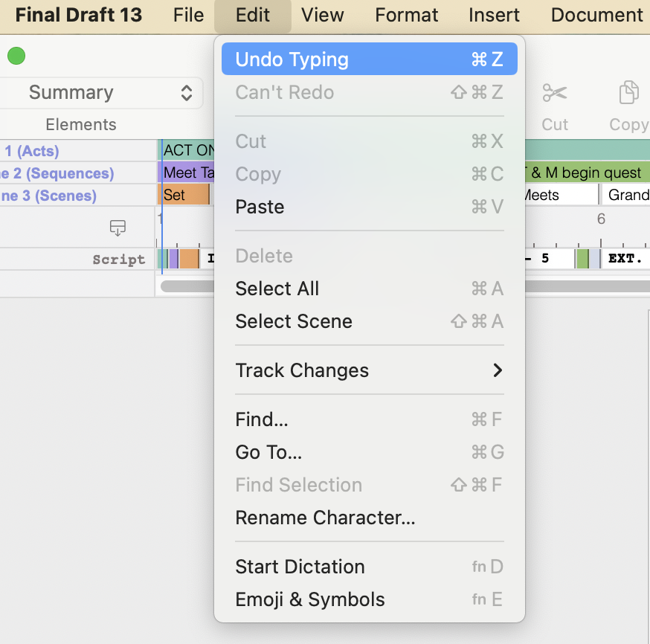The image size is (650, 644).
Task: Select the ACT ONE block in the timeline
Action: click(186, 150)
